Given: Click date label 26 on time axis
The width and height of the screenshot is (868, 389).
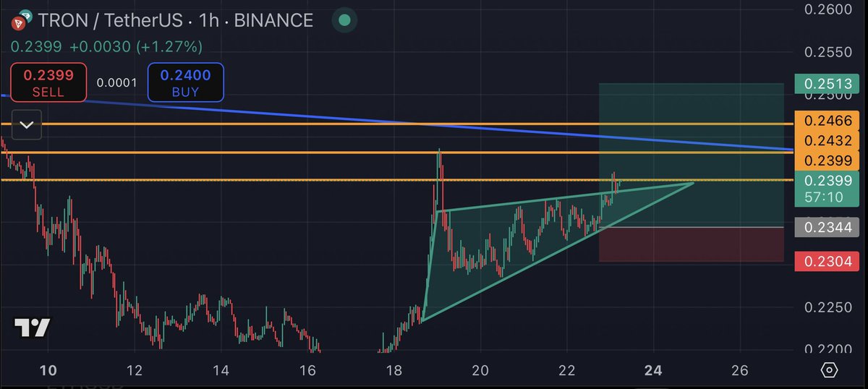Looking at the screenshot, I should click(739, 370).
